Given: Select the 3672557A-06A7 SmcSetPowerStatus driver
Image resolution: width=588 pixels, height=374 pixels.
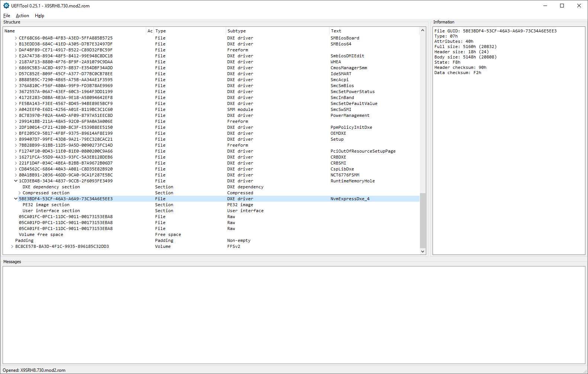Looking at the screenshot, I should (211, 92).
